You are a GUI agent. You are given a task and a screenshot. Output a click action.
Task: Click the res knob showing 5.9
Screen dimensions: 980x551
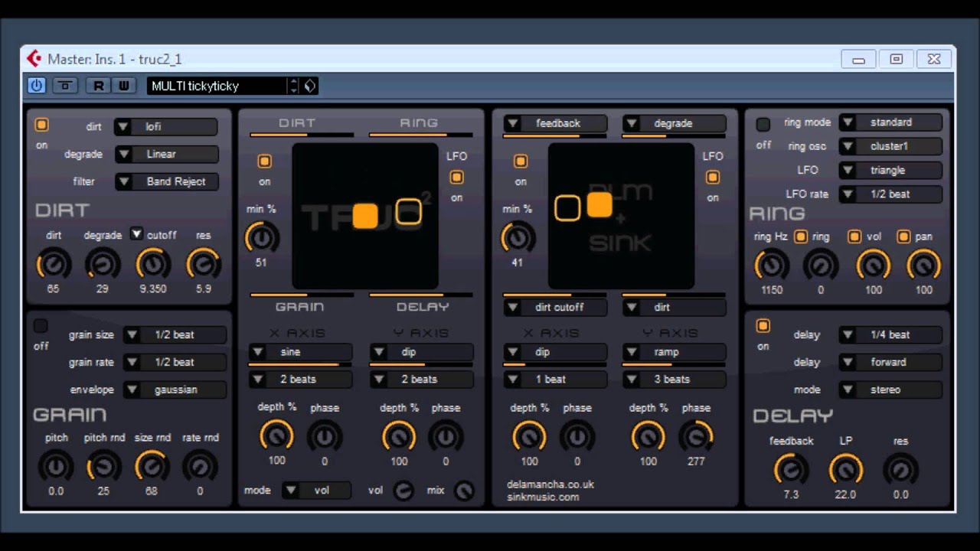(x=203, y=265)
